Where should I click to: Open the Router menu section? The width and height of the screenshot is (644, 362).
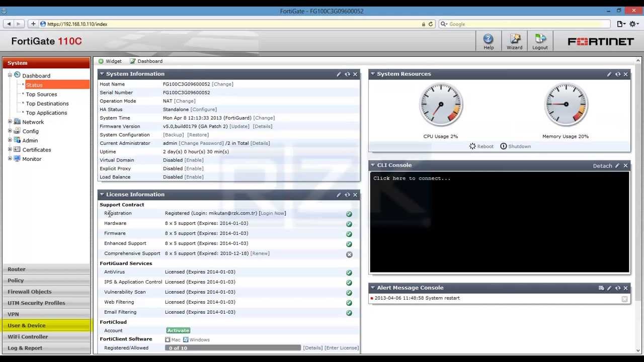(x=46, y=269)
